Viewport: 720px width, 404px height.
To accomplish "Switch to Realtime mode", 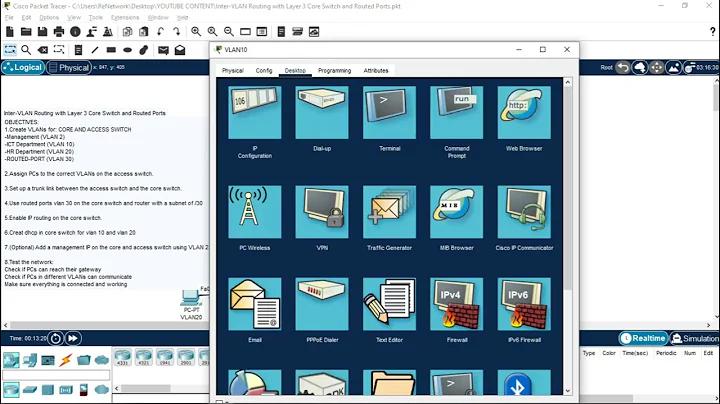I will (x=642, y=338).
